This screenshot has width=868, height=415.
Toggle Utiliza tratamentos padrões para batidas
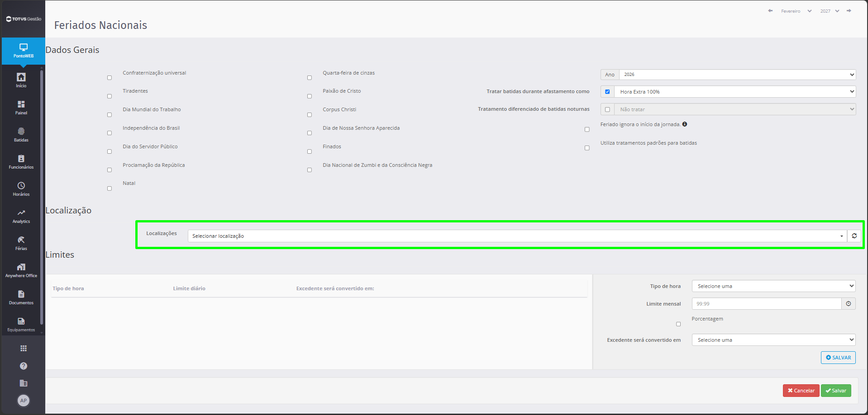(x=587, y=148)
